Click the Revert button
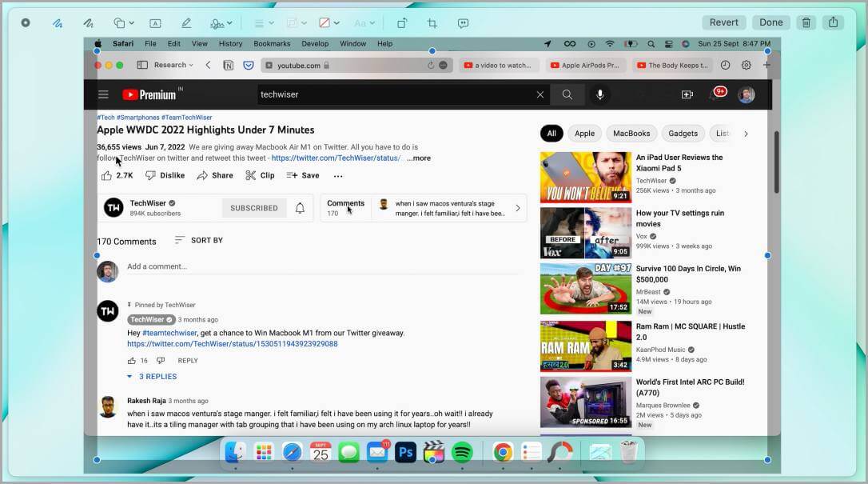 (x=724, y=22)
